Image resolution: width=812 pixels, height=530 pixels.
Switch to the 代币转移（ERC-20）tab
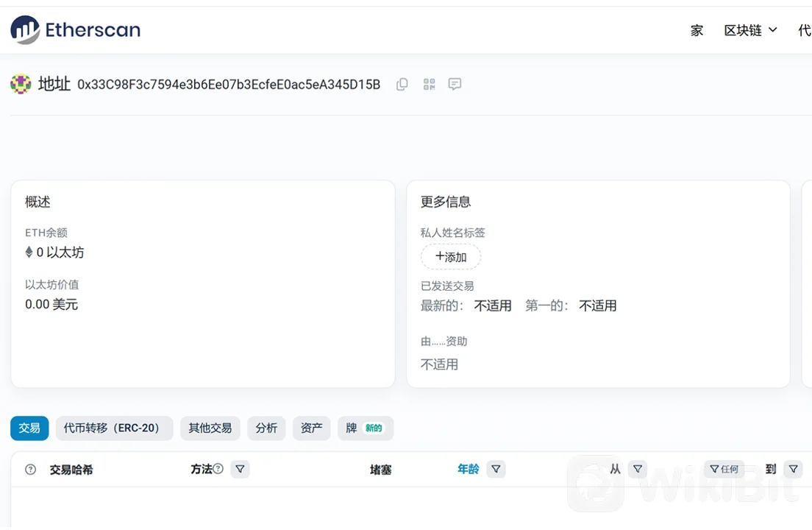tap(114, 428)
